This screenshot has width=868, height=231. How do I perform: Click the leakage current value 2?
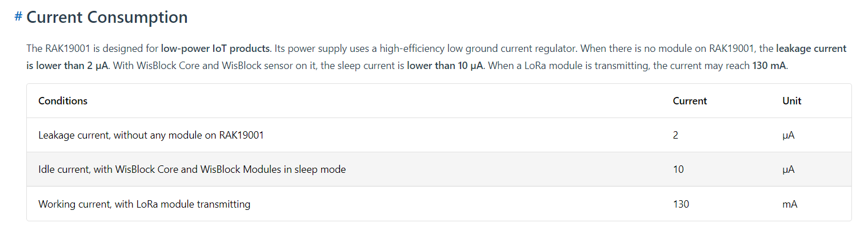click(676, 135)
